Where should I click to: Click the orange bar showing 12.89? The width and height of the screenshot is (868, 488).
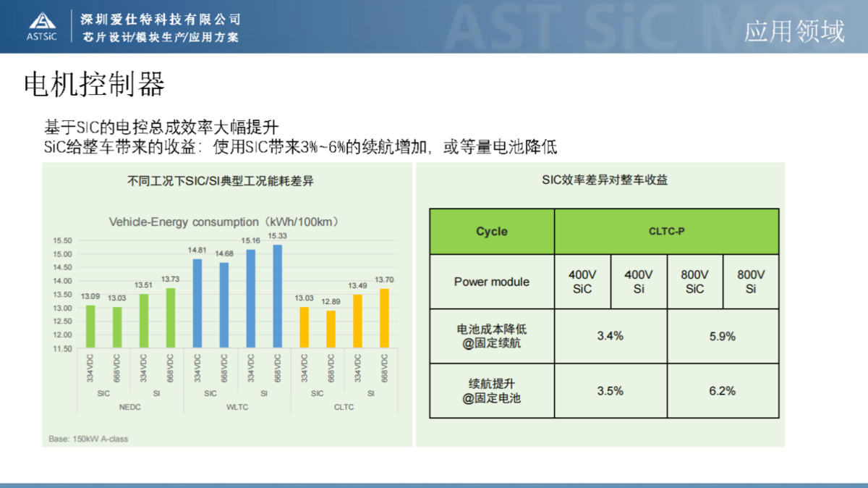(331, 330)
